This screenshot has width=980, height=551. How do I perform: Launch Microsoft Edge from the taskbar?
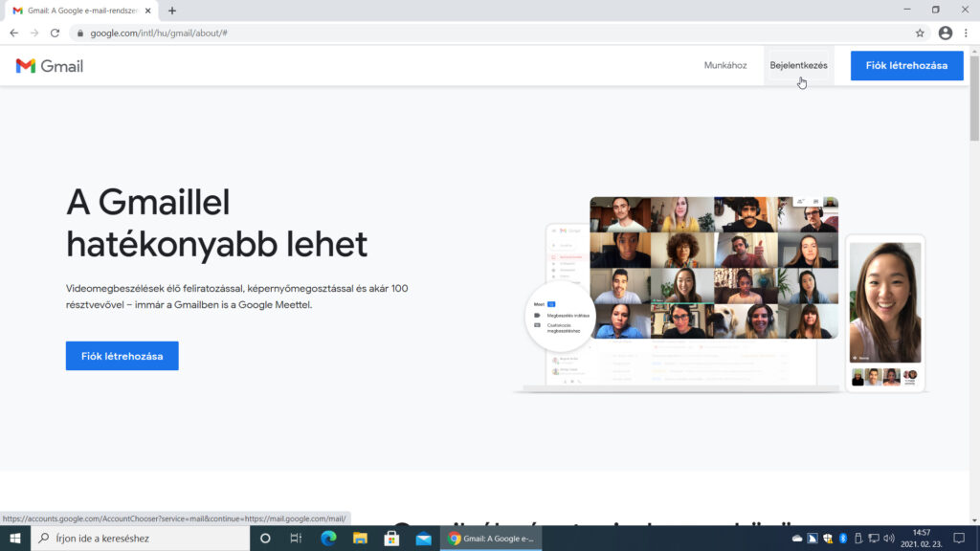pyautogui.click(x=328, y=538)
